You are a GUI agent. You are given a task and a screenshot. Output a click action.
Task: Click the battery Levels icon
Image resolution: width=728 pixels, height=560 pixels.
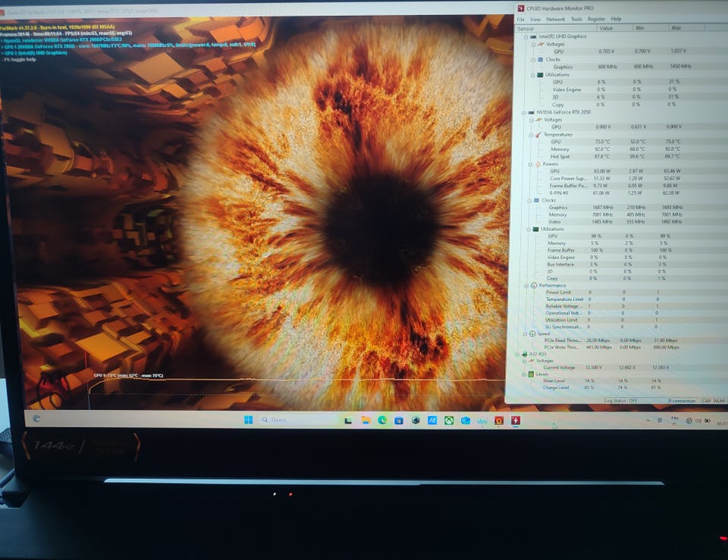[531, 374]
